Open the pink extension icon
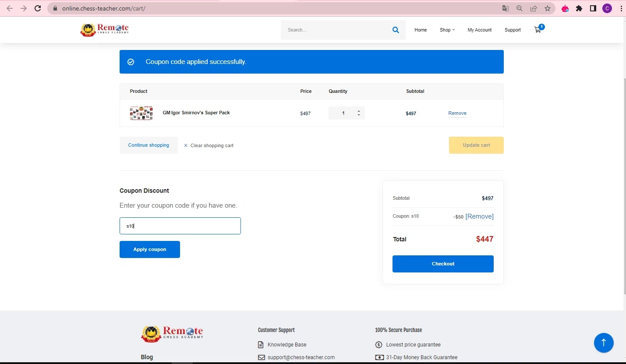The width and height of the screenshot is (626, 364). click(565, 8)
